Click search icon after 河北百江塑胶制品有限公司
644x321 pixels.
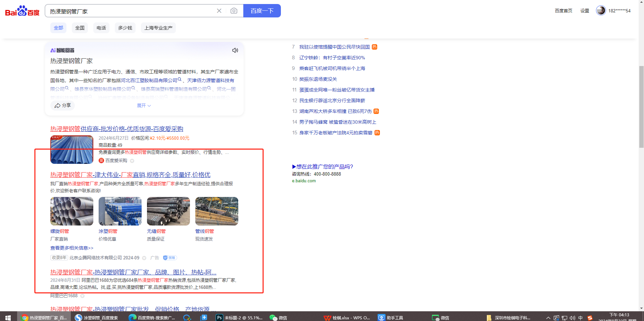[x=180, y=80]
